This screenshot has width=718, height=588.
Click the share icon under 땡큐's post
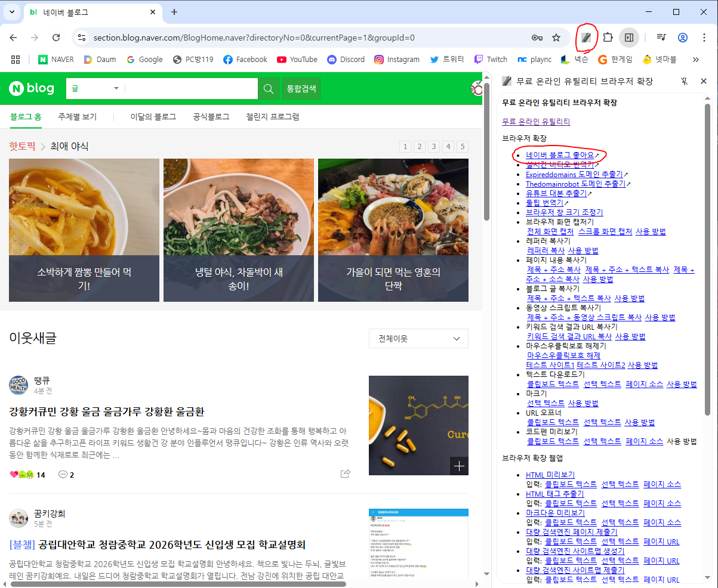(x=345, y=474)
